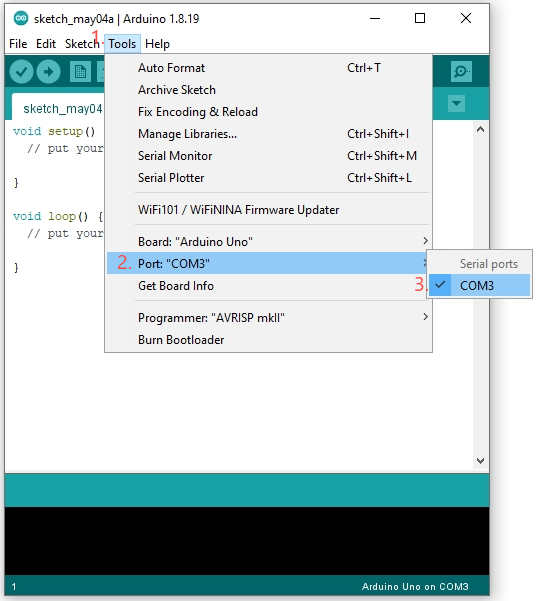Click the Arduino logo in title bar
This screenshot has height=601, width=537.
pos(21,18)
